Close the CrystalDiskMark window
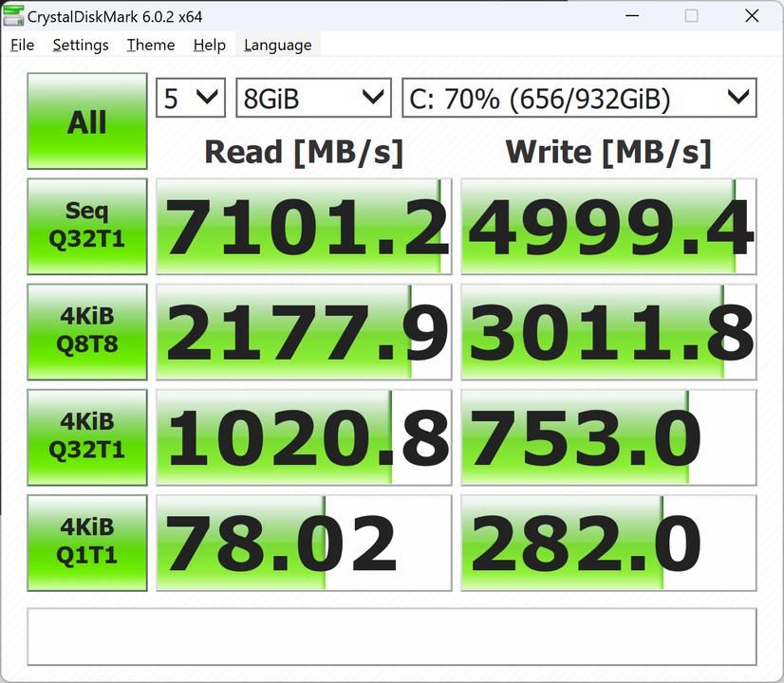The width and height of the screenshot is (784, 683). point(752,15)
